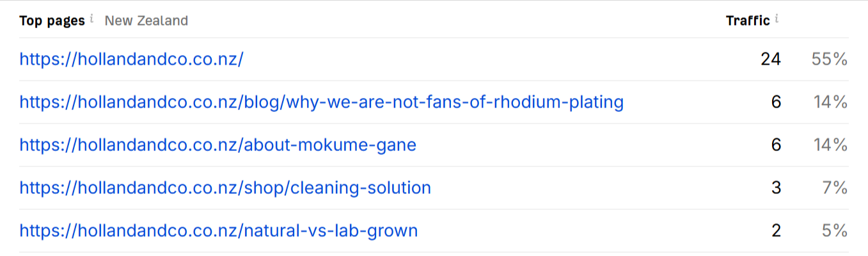This screenshot has width=868, height=256.
Task: Click the 7% traffic share value
Action: pyautogui.click(x=835, y=188)
